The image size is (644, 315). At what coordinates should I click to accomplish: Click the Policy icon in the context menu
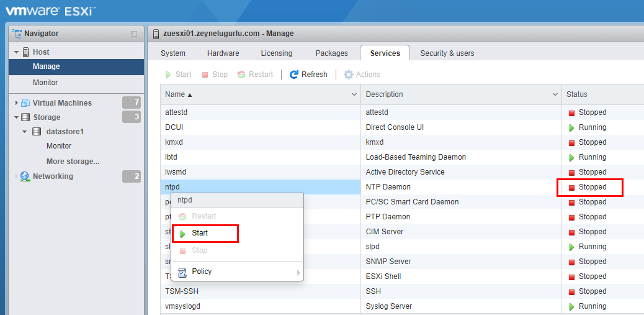tap(182, 272)
